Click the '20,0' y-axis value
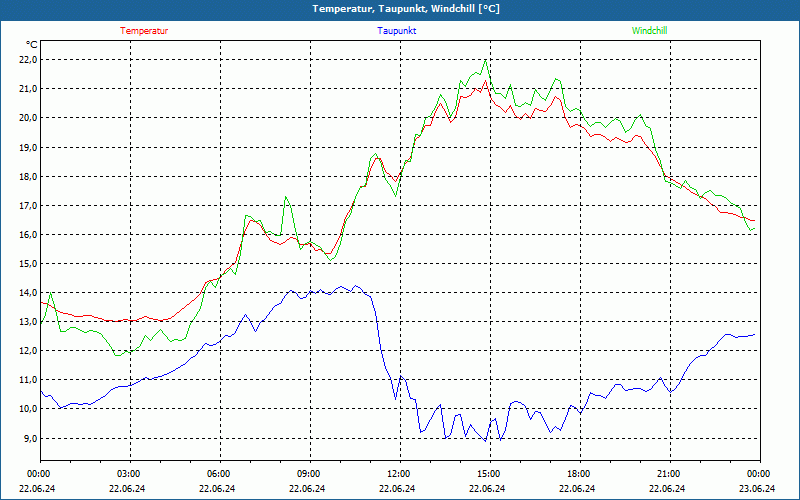 click(x=28, y=118)
